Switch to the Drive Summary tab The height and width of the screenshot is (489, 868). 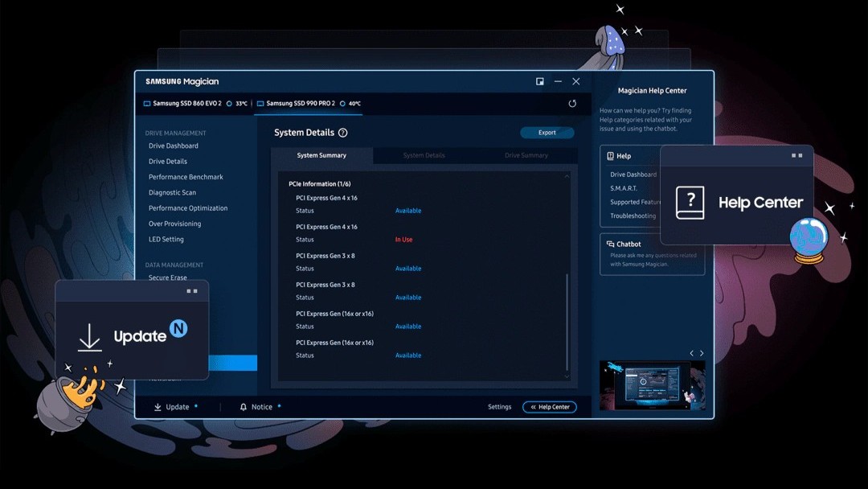click(526, 155)
